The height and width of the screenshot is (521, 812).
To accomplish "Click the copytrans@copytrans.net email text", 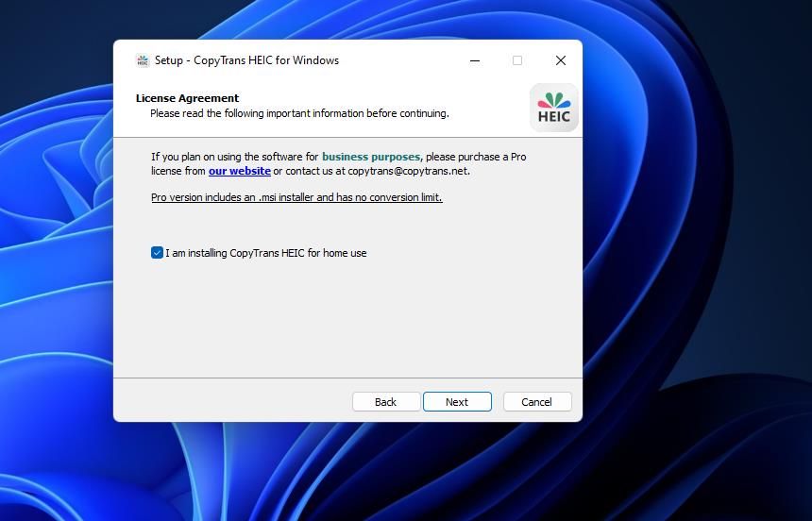I will pyautogui.click(x=409, y=171).
